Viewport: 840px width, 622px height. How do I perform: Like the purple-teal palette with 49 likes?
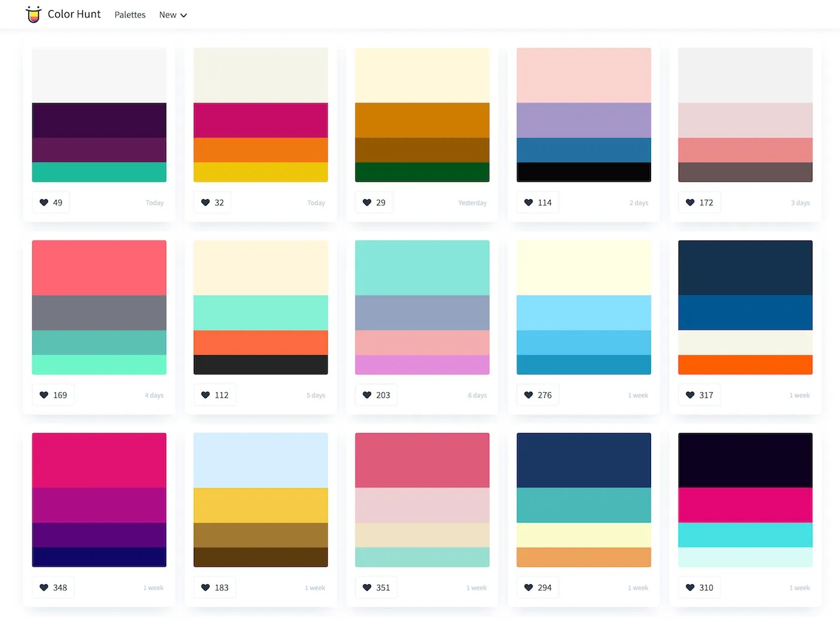44,202
